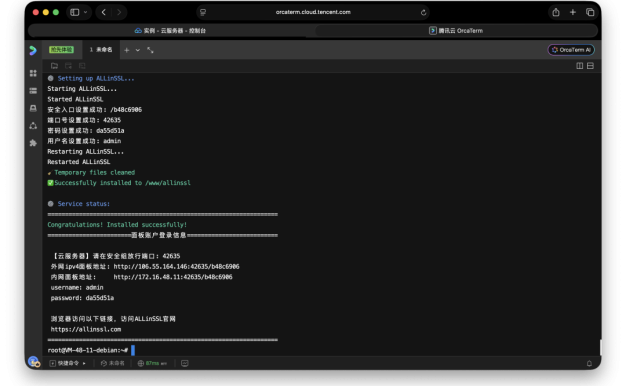Reload the page
This screenshot has width=626, height=386.
tap(423, 12)
